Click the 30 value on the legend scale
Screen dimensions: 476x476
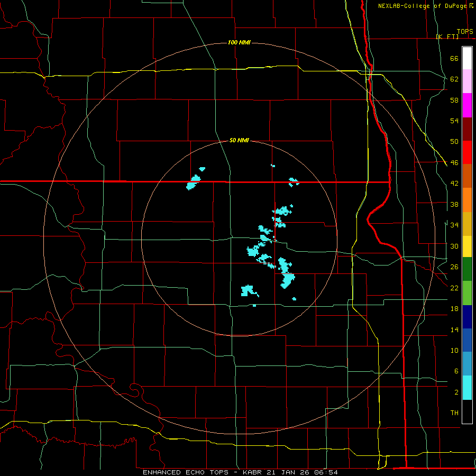pyautogui.click(x=454, y=246)
